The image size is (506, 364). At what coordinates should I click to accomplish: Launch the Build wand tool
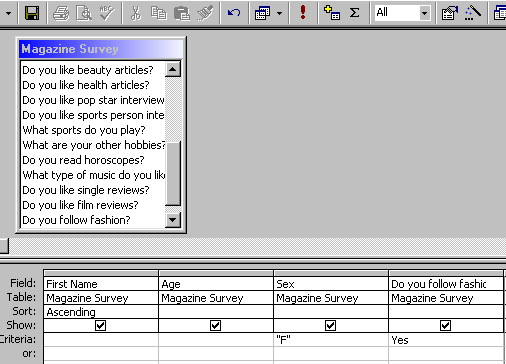[x=473, y=13]
